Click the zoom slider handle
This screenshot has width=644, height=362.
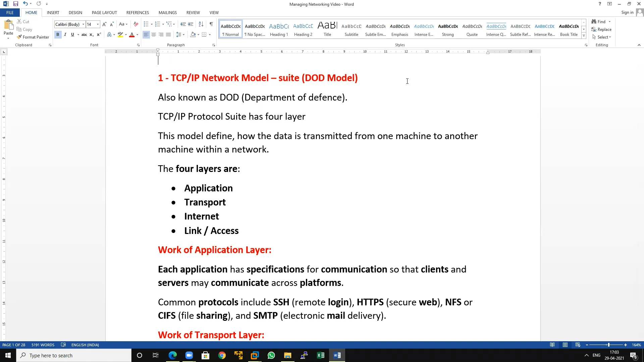click(x=608, y=345)
